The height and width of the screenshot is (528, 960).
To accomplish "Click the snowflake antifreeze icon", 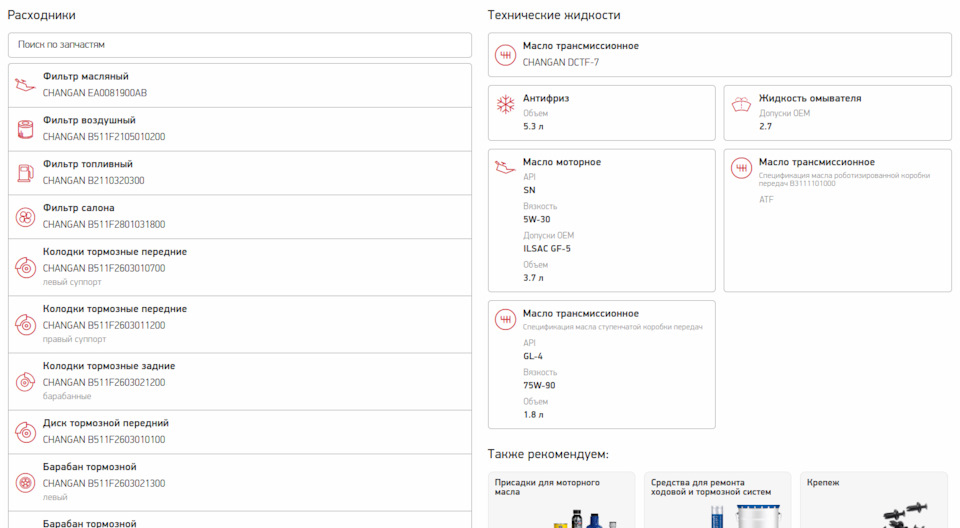I will point(506,104).
